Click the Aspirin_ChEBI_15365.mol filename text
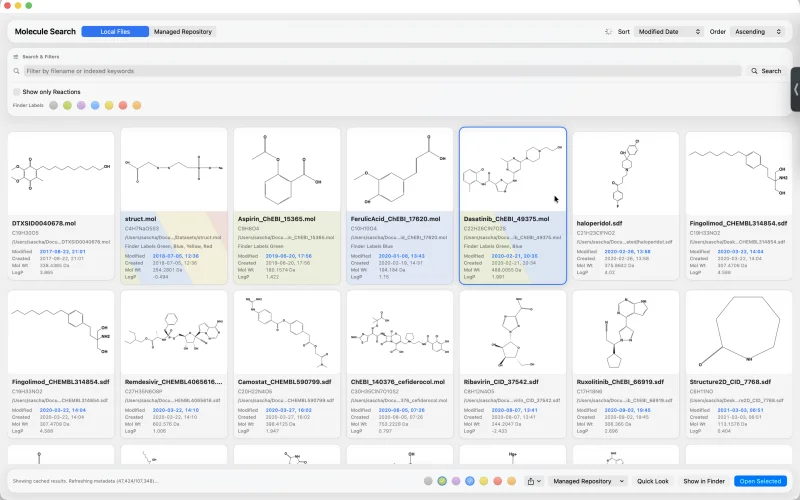800x500 pixels. click(277, 219)
